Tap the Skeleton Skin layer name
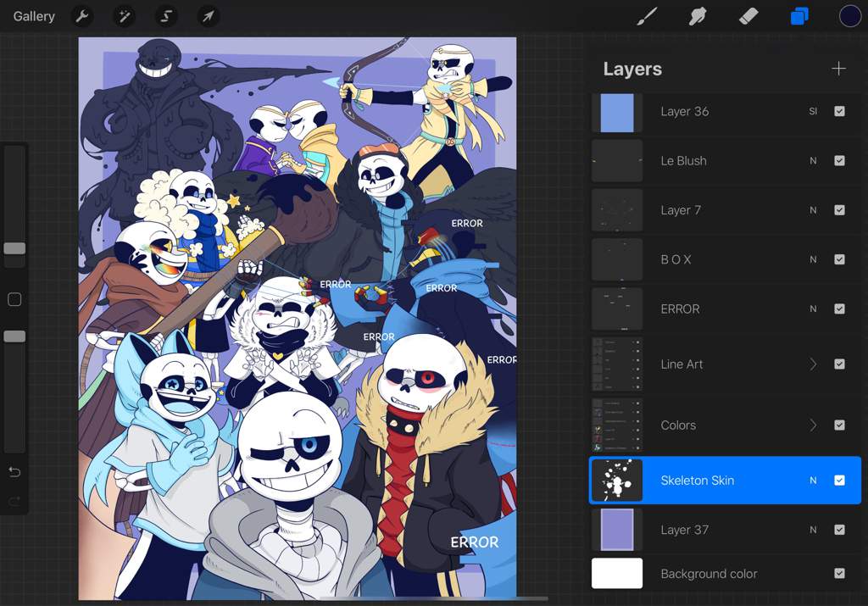This screenshot has height=606, width=868. point(697,481)
